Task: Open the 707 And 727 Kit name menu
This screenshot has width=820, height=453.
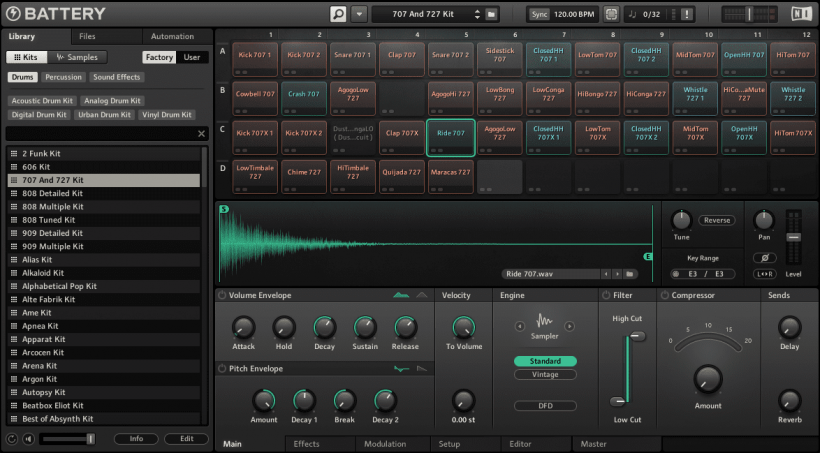Action: (423, 14)
